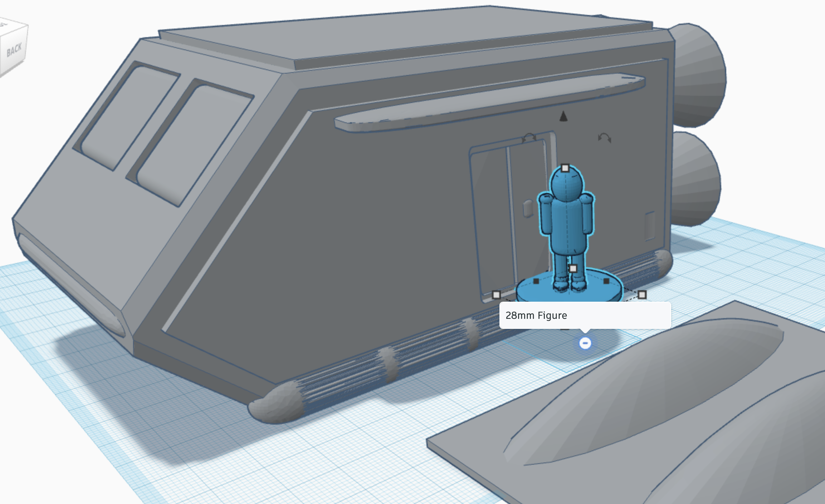Click the white center handle between the figure's legs
This screenshot has height=504, width=825.
pos(573,268)
